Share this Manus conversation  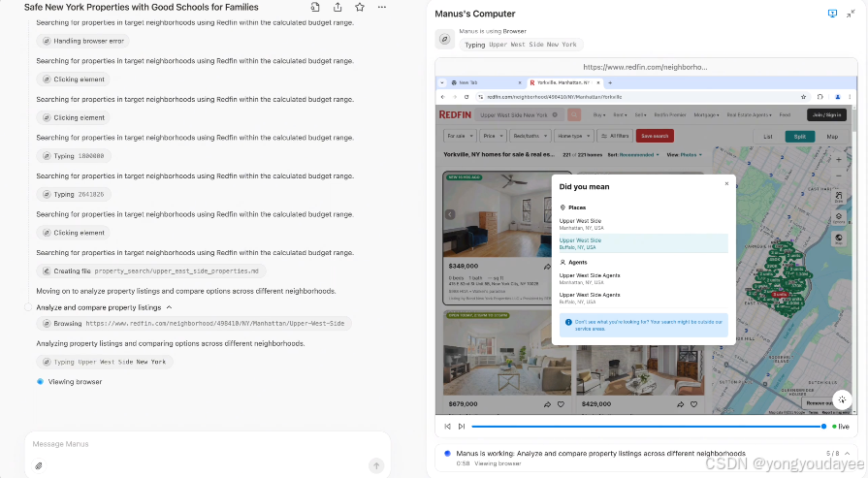pos(338,7)
